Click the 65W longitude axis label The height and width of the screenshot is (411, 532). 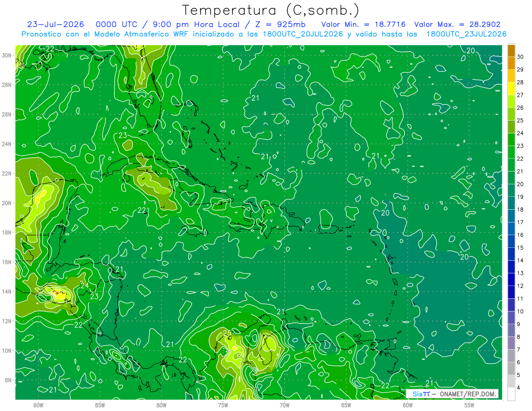click(x=346, y=405)
